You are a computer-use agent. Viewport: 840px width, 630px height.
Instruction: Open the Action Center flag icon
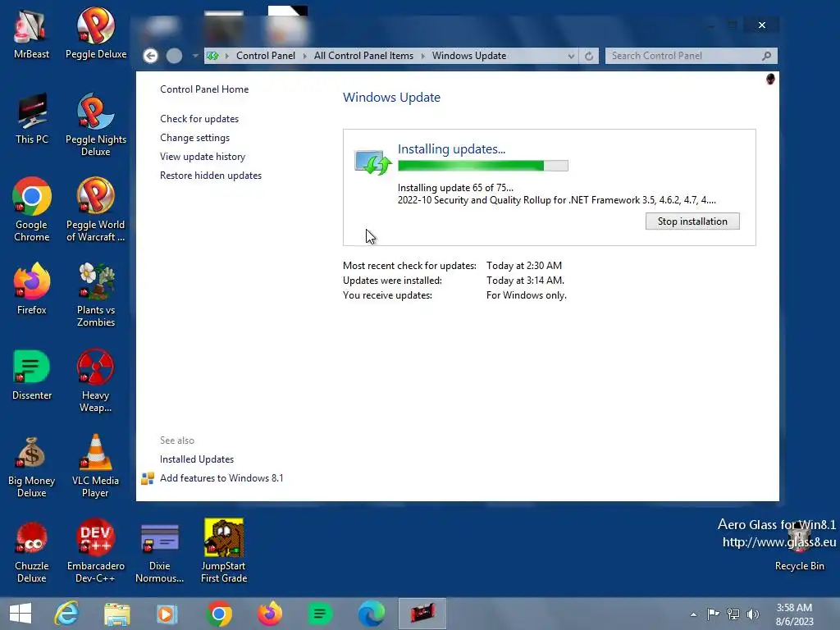pos(713,614)
